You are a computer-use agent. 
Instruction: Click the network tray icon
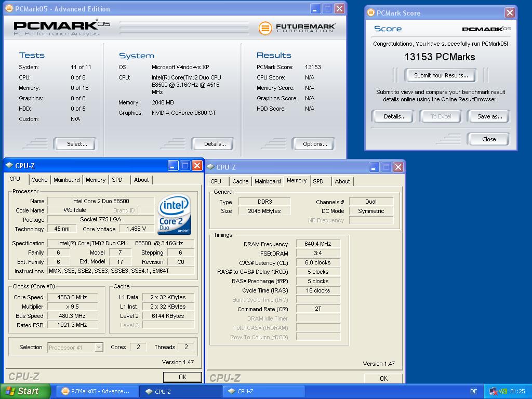pyautogui.click(x=494, y=391)
